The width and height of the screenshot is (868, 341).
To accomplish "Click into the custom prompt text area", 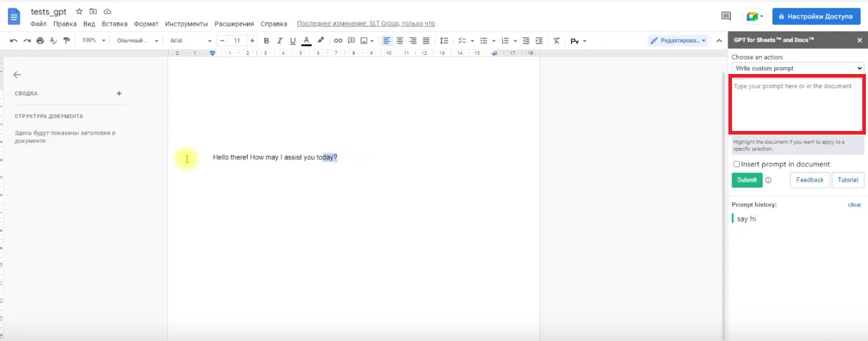I will pyautogui.click(x=797, y=104).
